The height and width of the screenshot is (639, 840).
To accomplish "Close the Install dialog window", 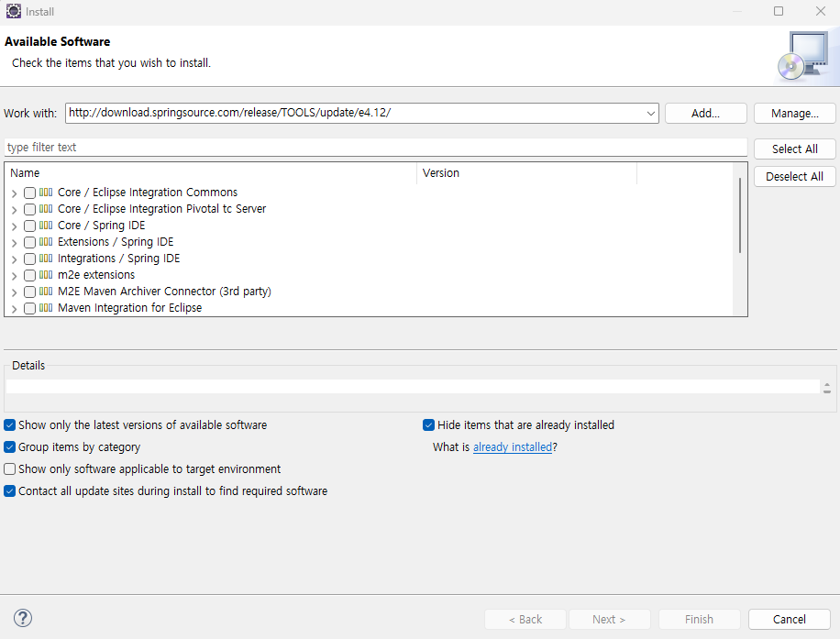I will [x=820, y=11].
